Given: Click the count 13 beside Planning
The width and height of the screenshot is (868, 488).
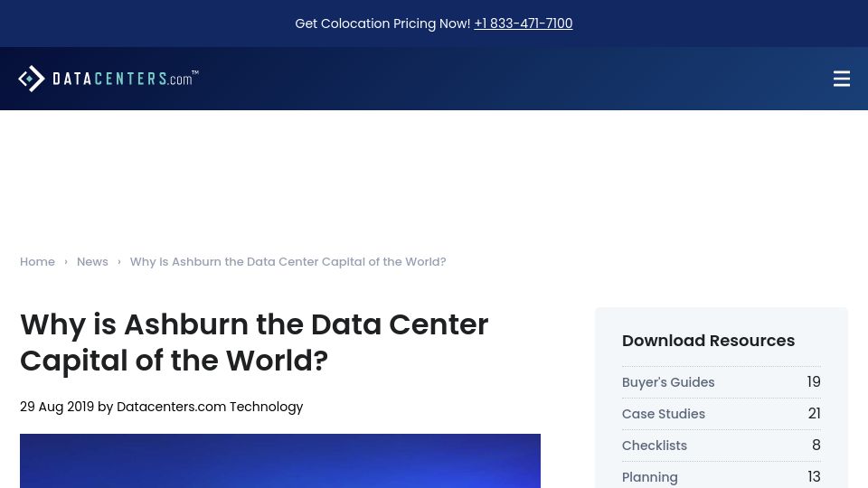Looking at the screenshot, I should coord(815,477).
